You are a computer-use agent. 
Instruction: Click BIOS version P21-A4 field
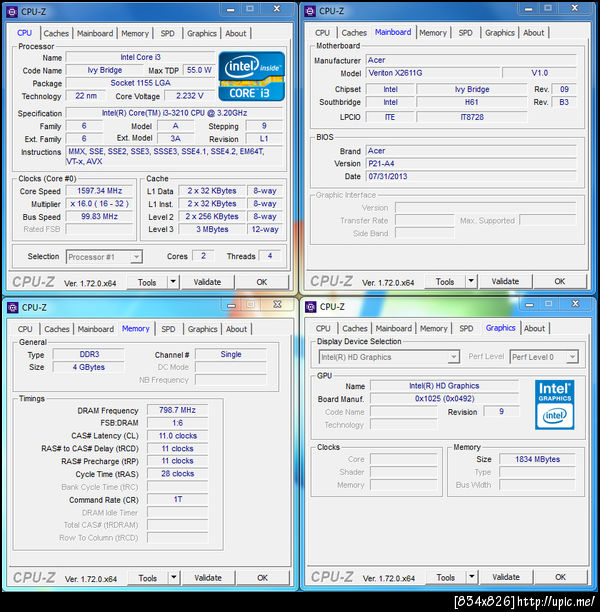[x=471, y=164]
